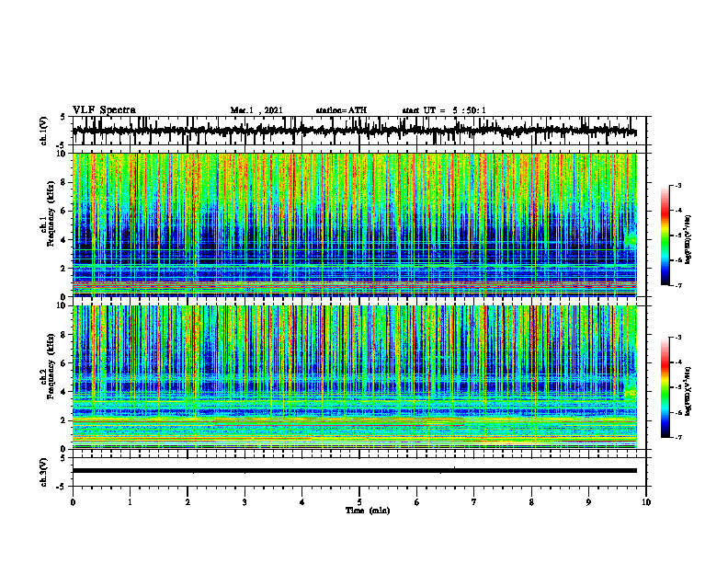Click the ch.2 spectrogram color scale bar

pos(665,387)
